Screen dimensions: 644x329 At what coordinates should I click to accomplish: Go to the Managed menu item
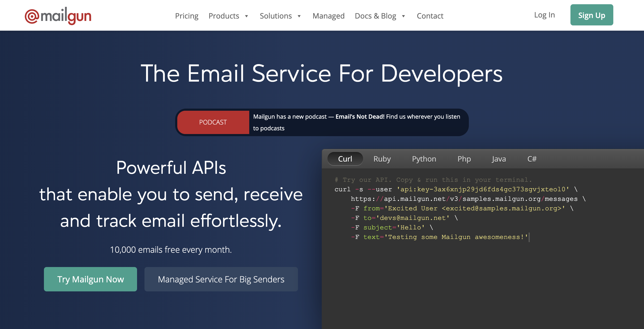[328, 16]
